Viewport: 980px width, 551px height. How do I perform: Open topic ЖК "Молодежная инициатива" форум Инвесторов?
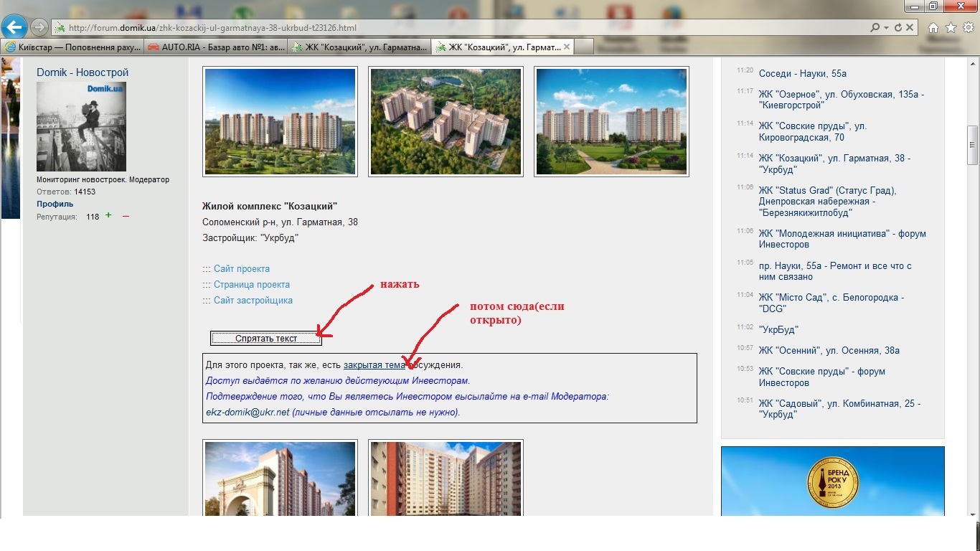[x=842, y=239]
